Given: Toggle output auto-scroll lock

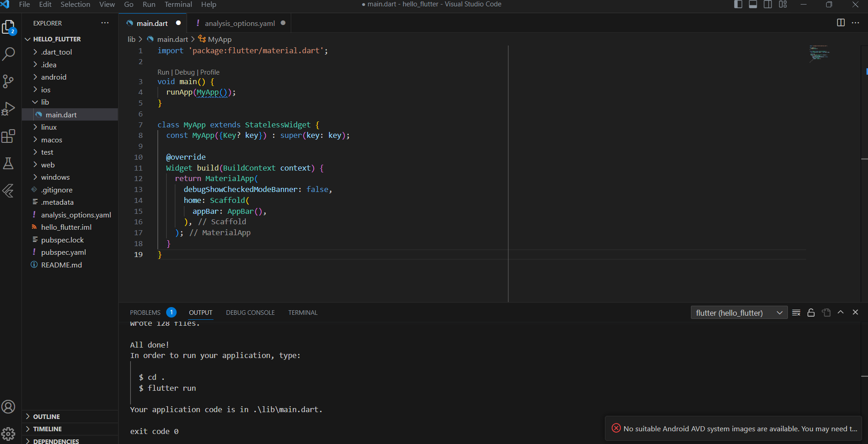Looking at the screenshot, I should point(811,313).
